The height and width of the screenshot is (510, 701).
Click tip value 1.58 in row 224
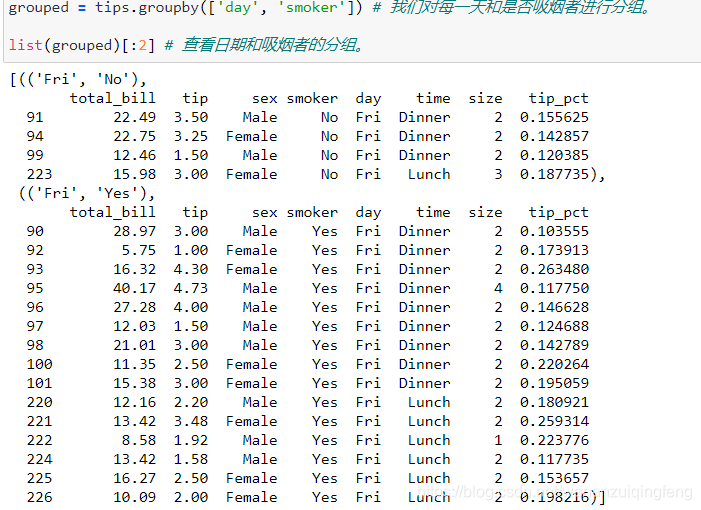(x=191, y=459)
